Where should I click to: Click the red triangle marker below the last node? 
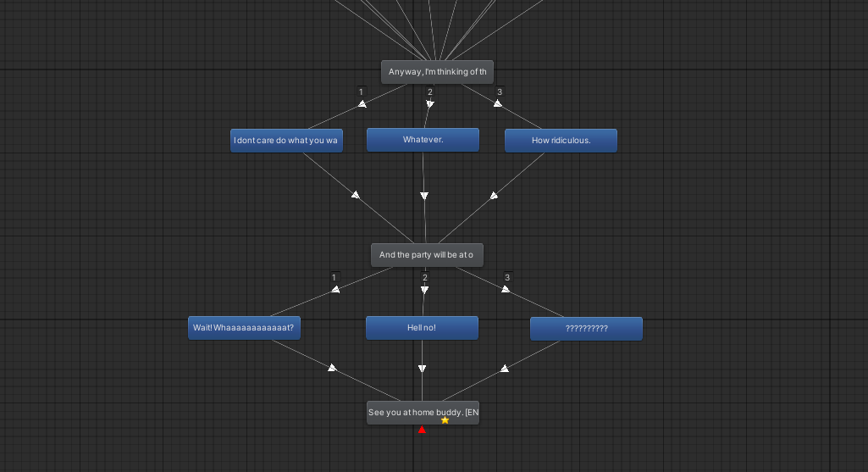pos(422,430)
